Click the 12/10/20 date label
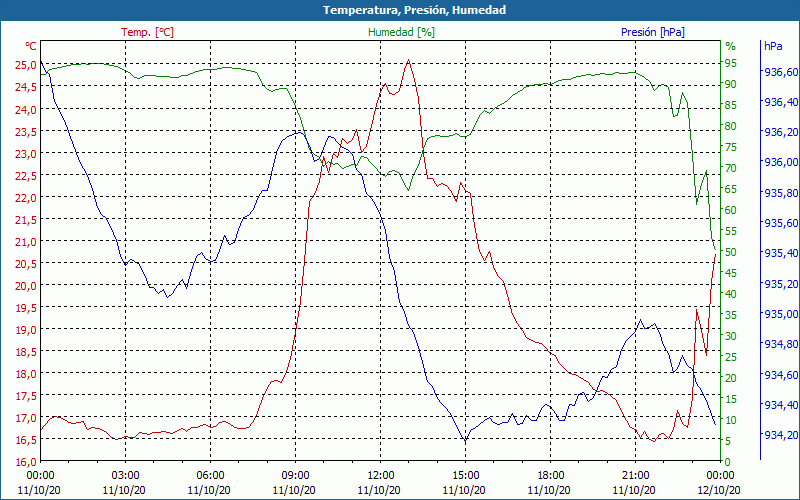 point(719,490)
